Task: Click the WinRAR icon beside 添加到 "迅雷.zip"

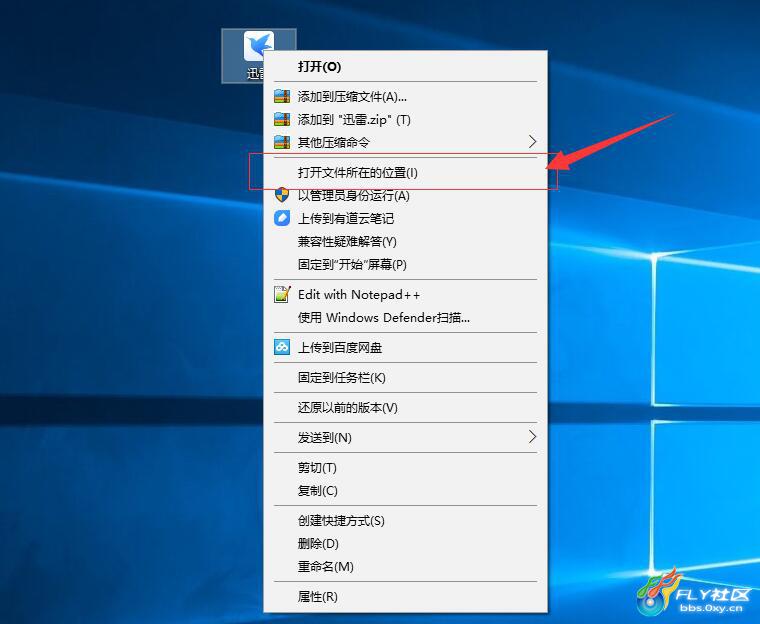Action: pos(282,119)
